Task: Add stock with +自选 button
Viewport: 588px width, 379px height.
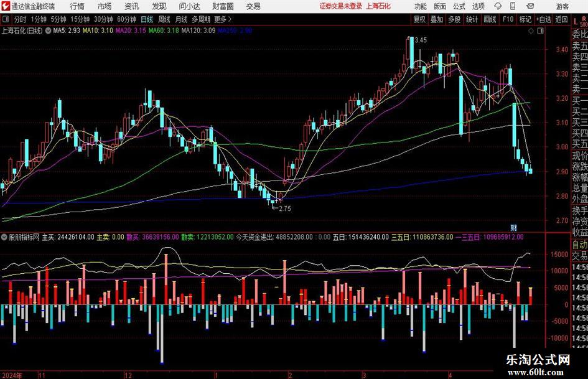Action: click(x=544, y=19)
